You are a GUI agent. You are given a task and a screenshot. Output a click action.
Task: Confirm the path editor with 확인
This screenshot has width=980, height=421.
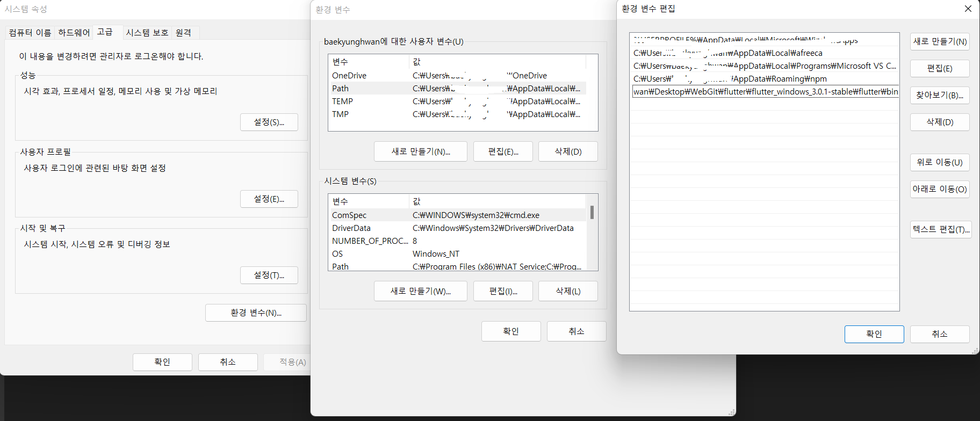point(874,334)
